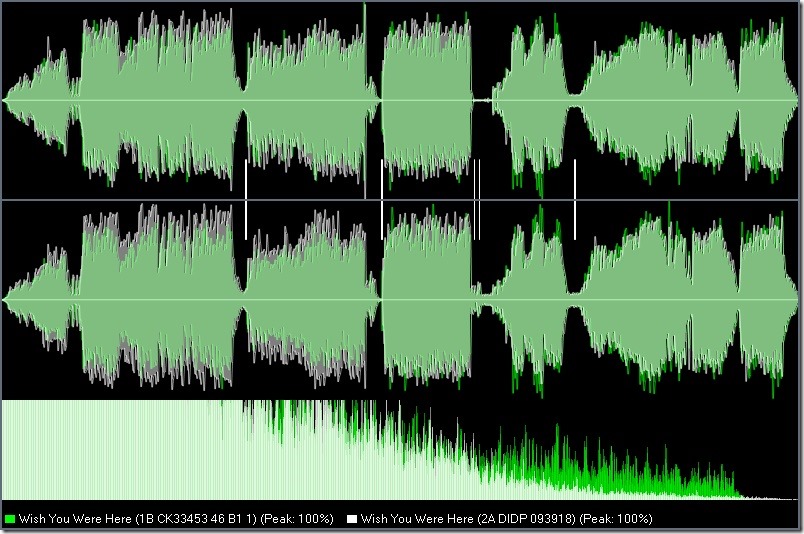Click the white legend color swatch
The width and height of the screenshot is (804, 534).
coord(352,519)
